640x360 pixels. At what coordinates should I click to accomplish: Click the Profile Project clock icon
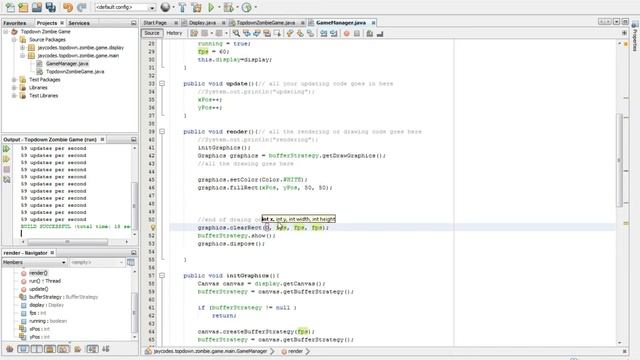247,7
